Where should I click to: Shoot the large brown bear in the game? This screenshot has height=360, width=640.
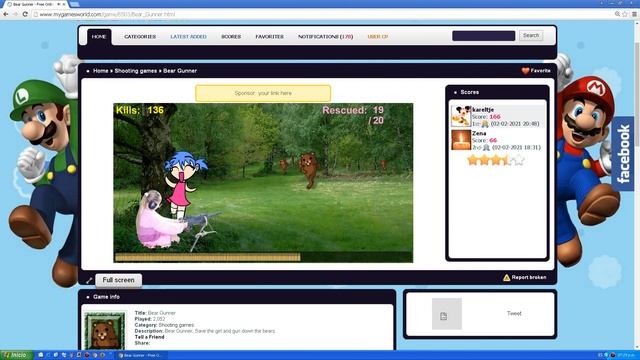pos(309,169)
